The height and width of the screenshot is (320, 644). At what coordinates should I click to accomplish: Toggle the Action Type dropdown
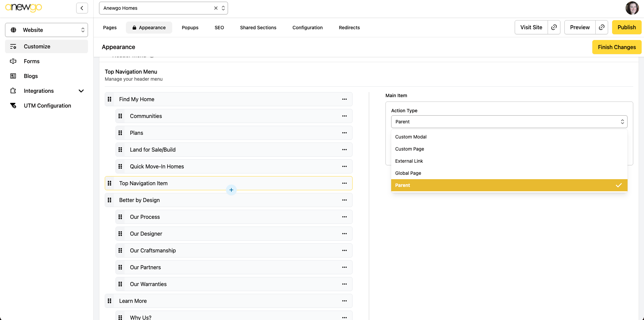(509, 122)
